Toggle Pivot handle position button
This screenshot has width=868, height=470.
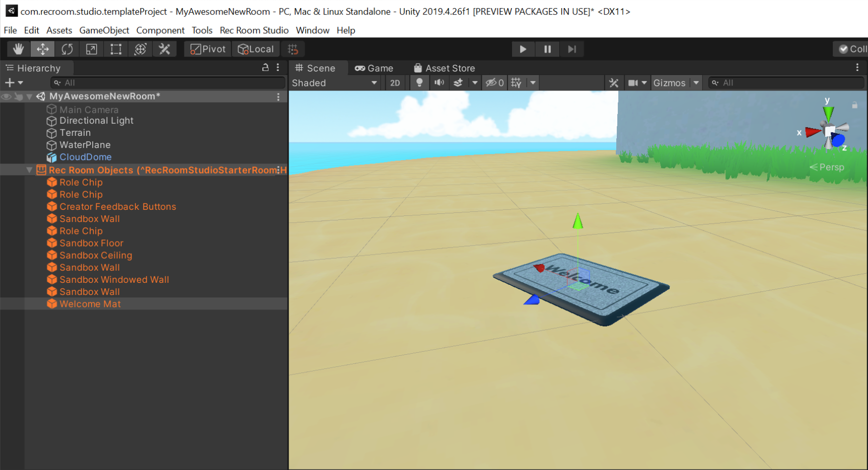[208, 49]
